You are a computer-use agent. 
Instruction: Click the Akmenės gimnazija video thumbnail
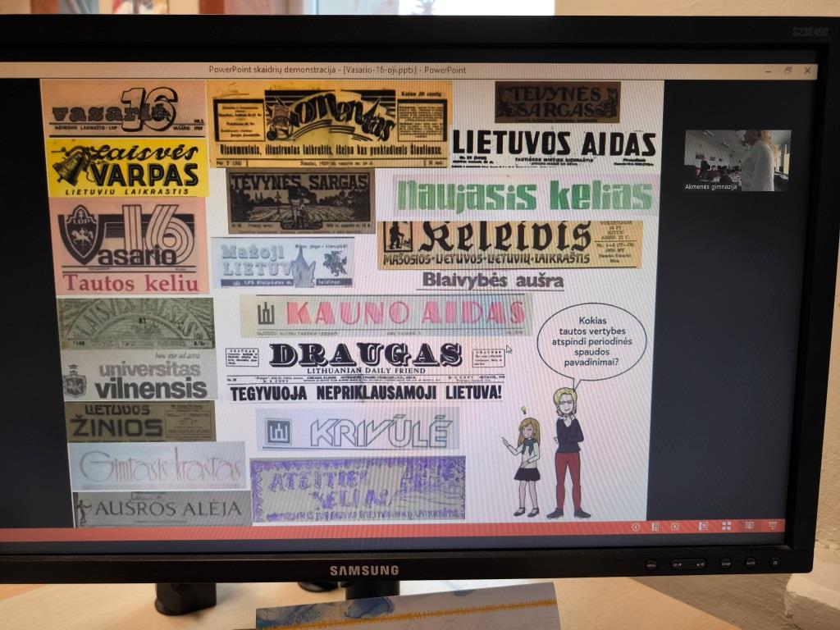(x=737, y=160)
